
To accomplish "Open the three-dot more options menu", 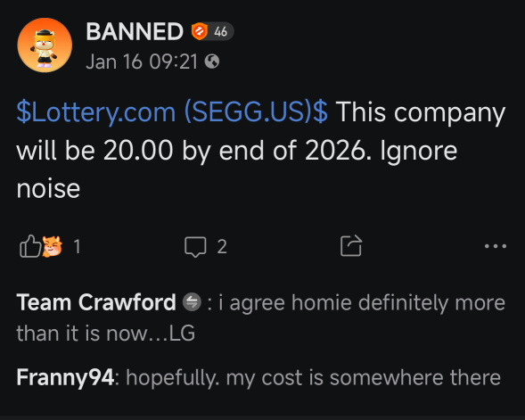I will point(496,246).
